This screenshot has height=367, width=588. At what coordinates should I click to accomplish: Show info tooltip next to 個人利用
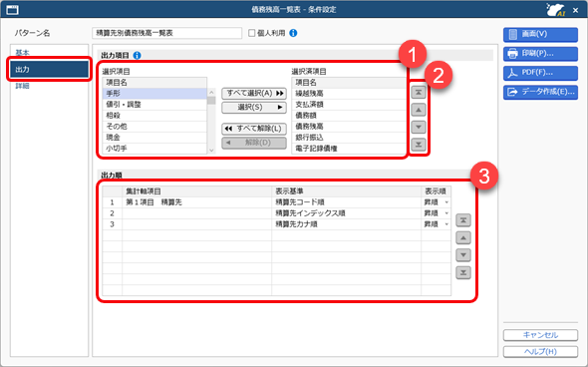[x=293, y=33]
